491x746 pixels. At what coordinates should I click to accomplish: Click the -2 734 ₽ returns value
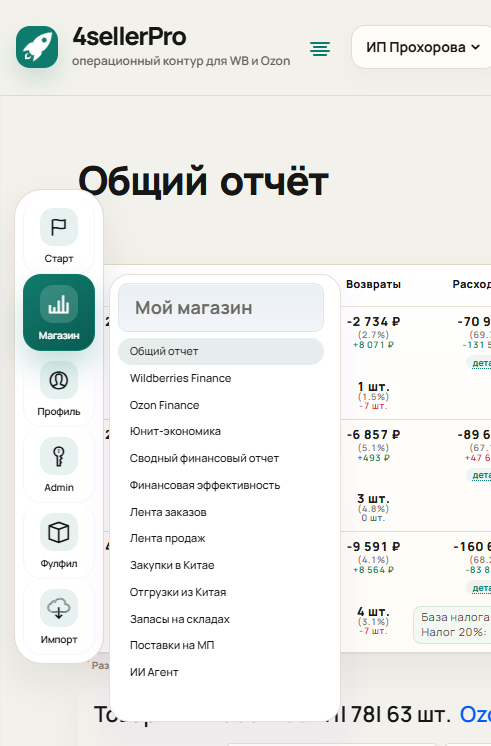(373, 322)
